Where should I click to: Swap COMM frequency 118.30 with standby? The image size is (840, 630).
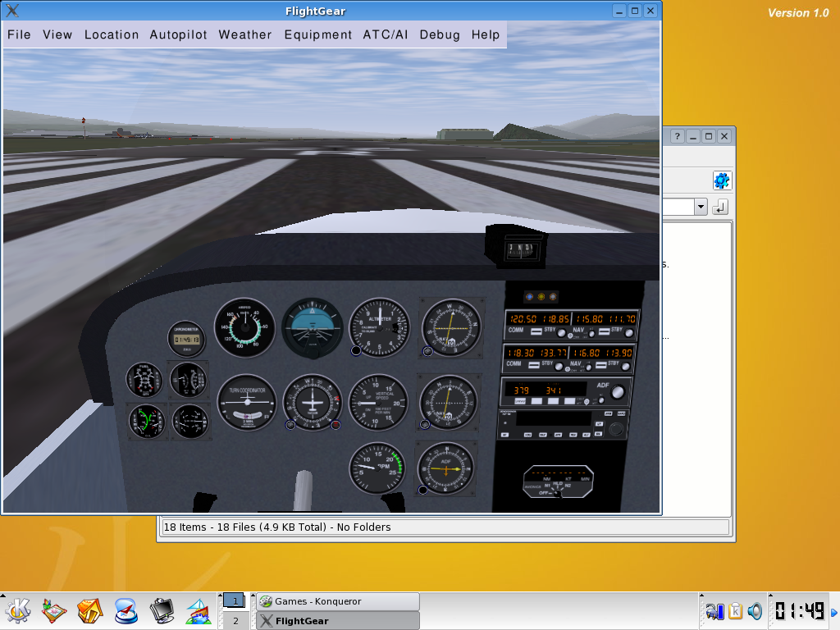click(534, 365)
